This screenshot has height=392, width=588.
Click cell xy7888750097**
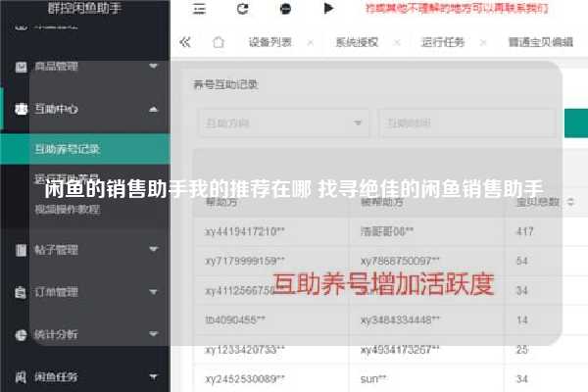[x=400, y=261]
